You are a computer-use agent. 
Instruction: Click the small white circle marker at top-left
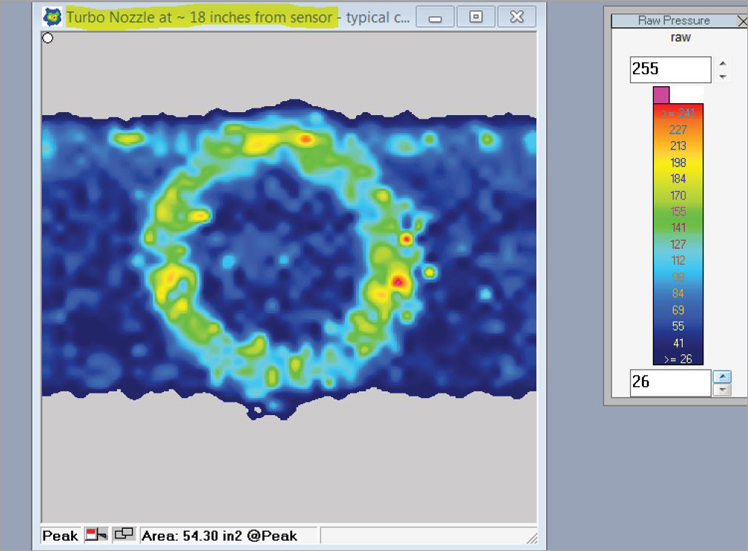(48, 38)
